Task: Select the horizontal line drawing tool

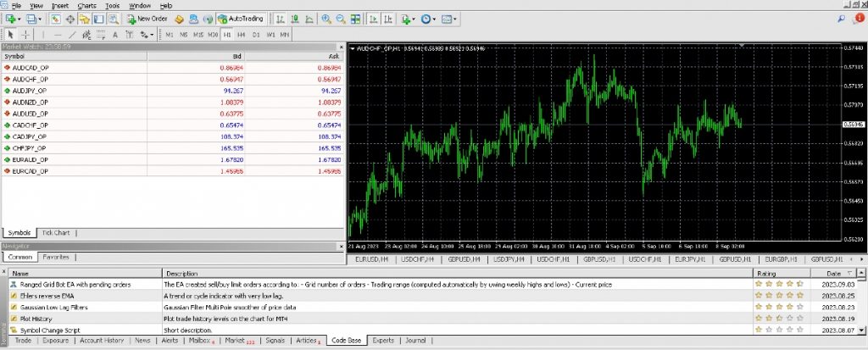Action: click(x=58, y=35)
